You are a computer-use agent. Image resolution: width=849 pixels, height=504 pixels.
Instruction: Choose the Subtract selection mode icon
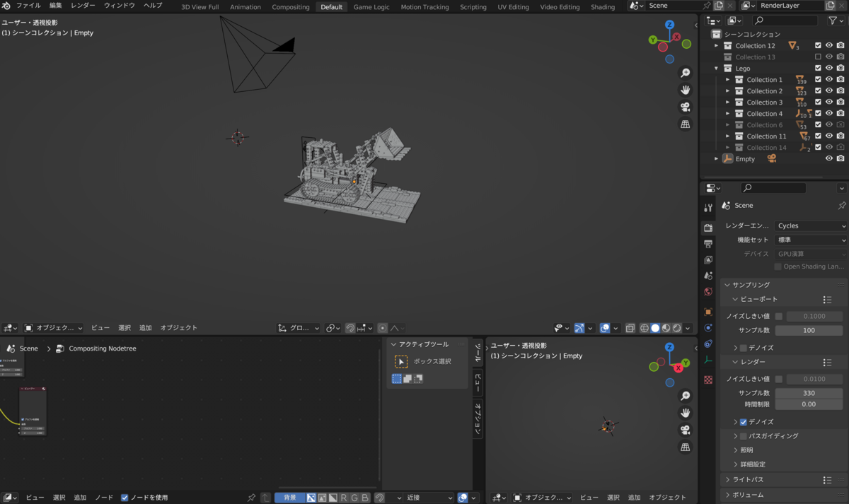(418, 379)
